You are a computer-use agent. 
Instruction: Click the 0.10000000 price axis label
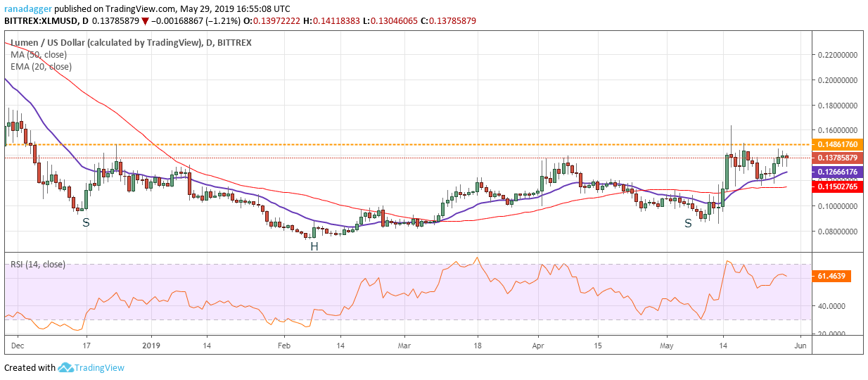tap(837, 206)
